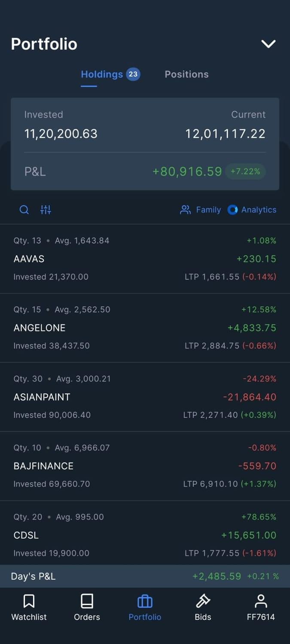Toggle the P&L percentage badge
This screenshot has height=644, width=290.
pyautogui.click(x=245, y=171)
